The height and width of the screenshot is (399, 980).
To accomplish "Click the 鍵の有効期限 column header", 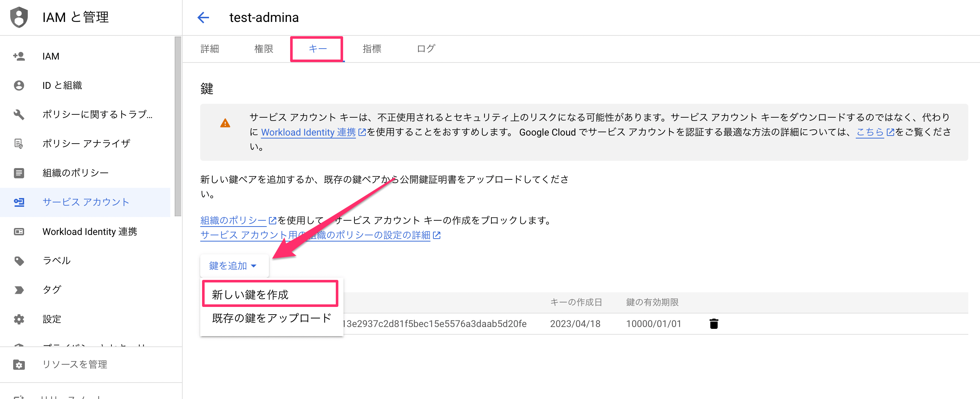I will click(652, 303).
